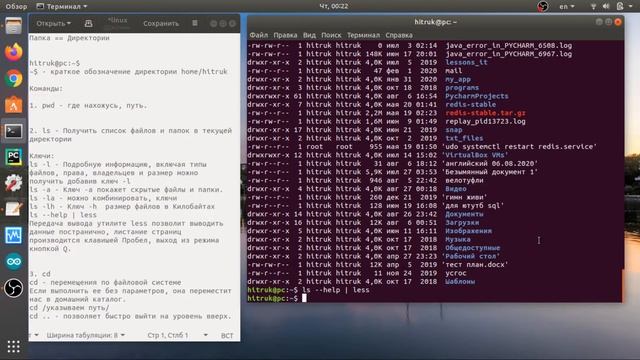Screen dimensions: 640x360
Task: Click the redis-stable.tar.gz file name
Action: [x=485, y=113]
